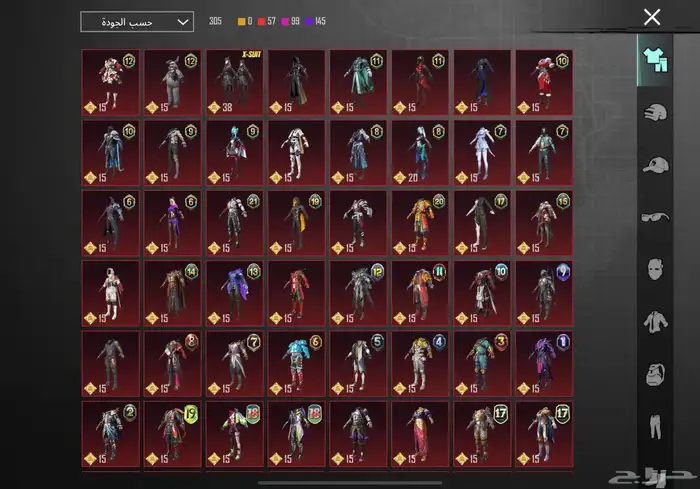Screen dimensions: 700x489
Task: Switch to the cap headwear category
Action: tap(653, 165)
